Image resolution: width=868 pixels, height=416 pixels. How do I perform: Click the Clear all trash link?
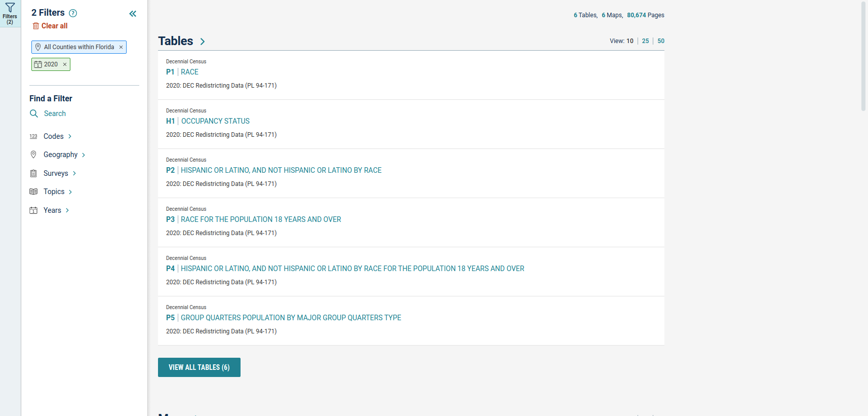tap(50, 26)
